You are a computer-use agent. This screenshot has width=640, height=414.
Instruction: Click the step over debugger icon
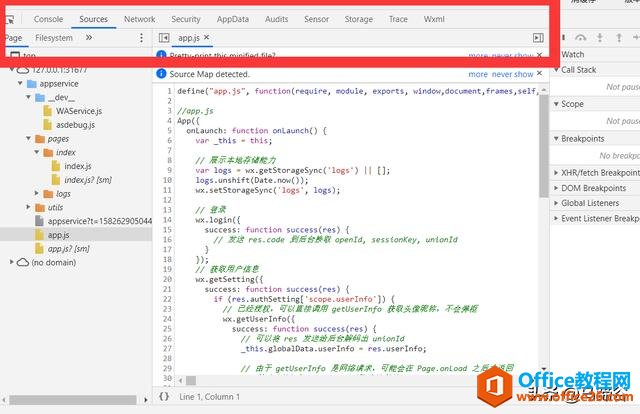[x=580, y=38]
